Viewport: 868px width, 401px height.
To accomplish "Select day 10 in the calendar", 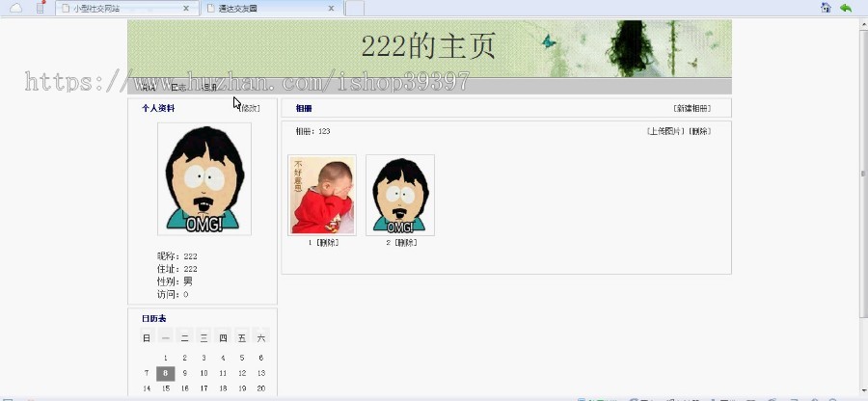I will (203, 373).
